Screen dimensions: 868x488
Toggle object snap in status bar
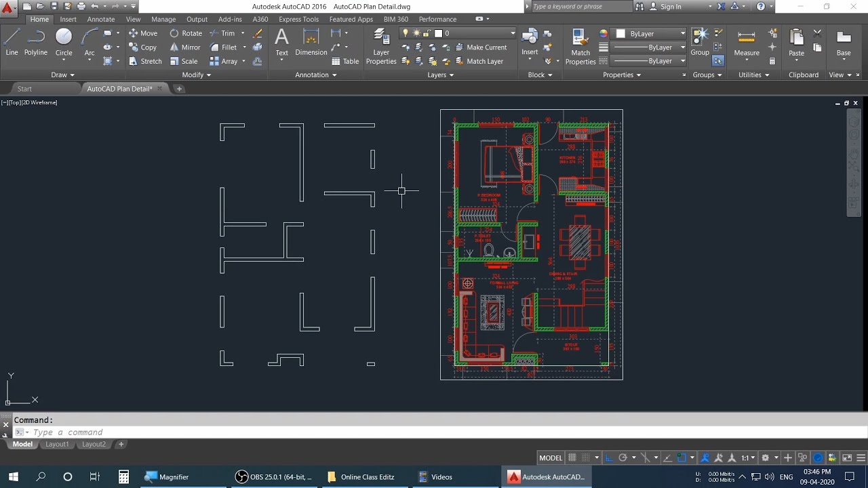coord(682,457)
